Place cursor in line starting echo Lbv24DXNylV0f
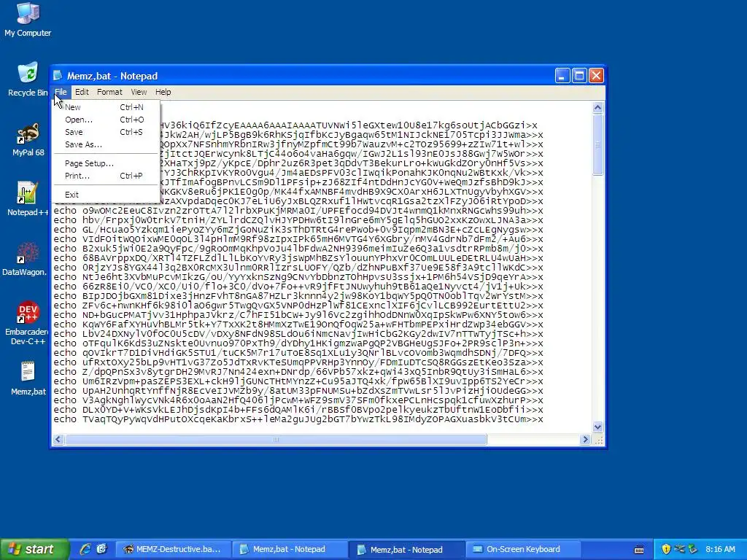This screenshot has height=560, width=747. (x=298, y=334)
